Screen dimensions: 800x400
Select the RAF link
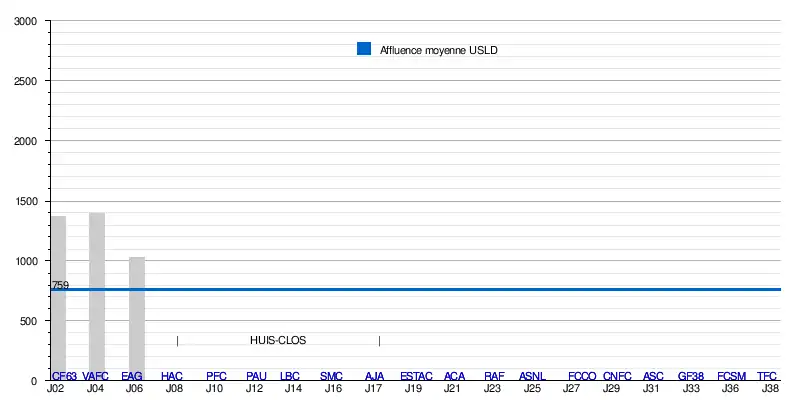[494, 376]
